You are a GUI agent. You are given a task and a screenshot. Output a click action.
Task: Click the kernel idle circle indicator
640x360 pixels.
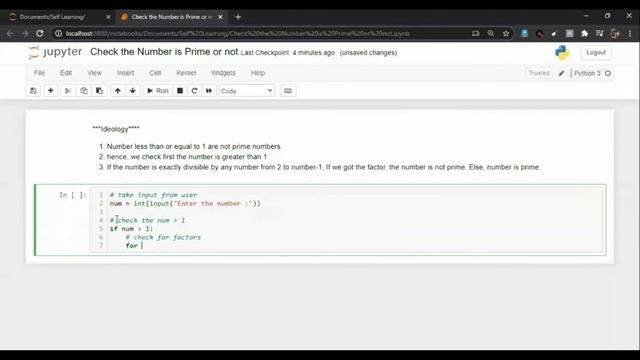click(x=608, y=73)
